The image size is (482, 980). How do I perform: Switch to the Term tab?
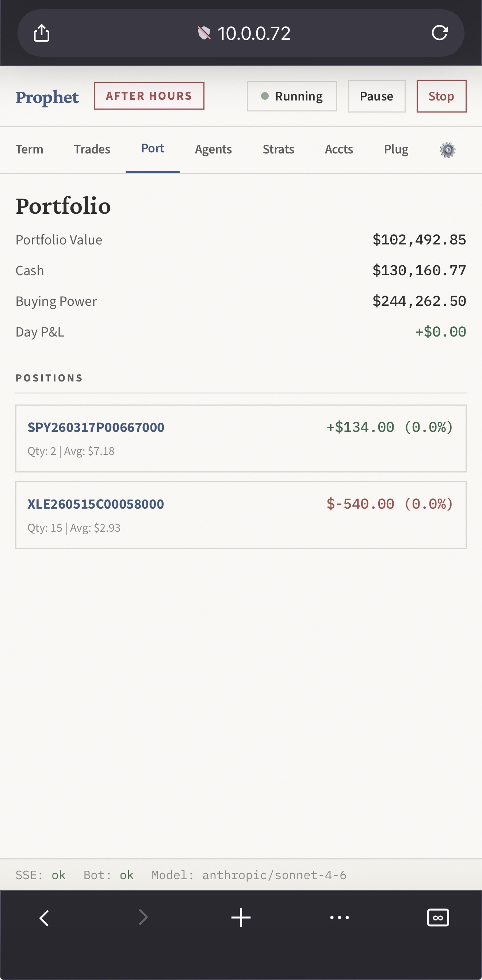[x=29, y=149]
